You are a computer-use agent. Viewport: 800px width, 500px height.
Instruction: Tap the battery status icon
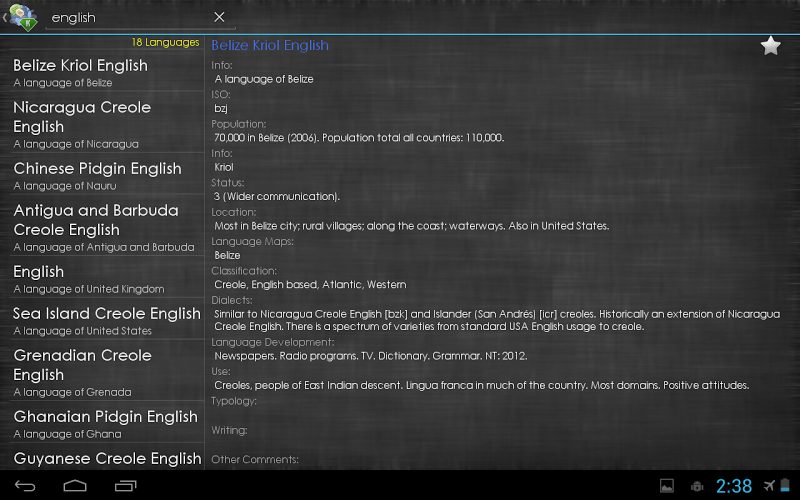pyautogui.click(x=785, y=485)
